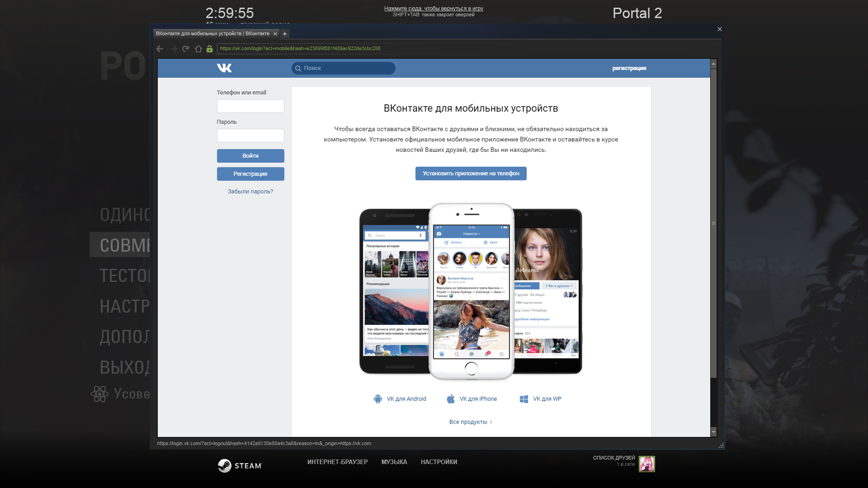The image size is (868, 488).
Task: Expand Все продукты chevron link
Action: coord(471,422)
